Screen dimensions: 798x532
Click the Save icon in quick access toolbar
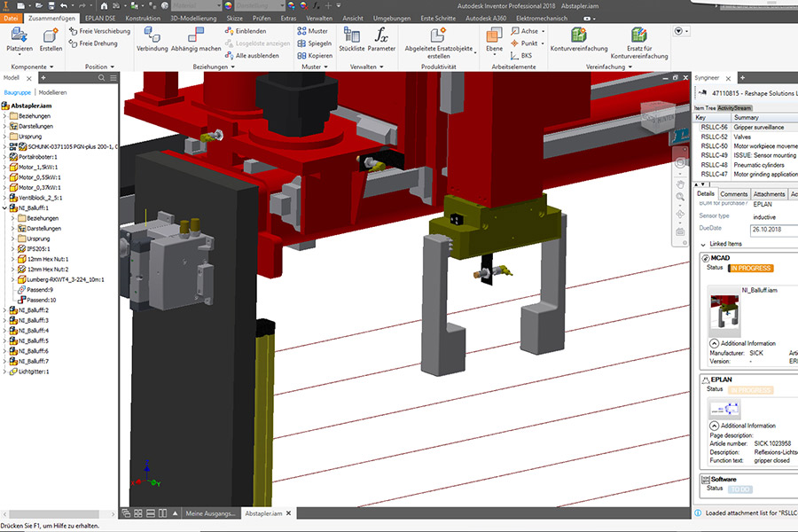[51, 6]
